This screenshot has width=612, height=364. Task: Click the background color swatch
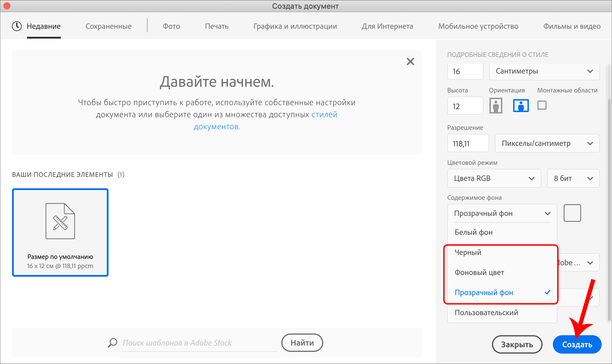tap(572, 213)
